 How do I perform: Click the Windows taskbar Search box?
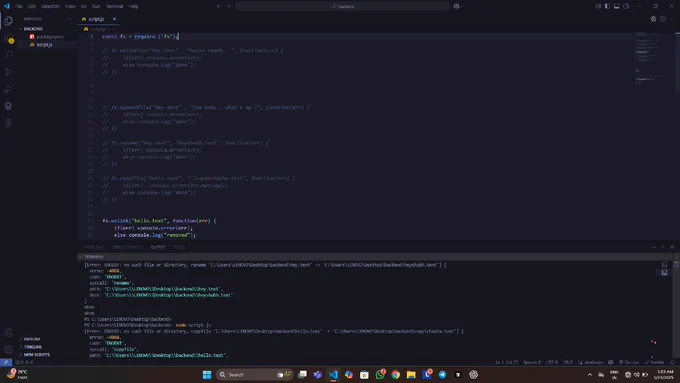pos(254,375)
